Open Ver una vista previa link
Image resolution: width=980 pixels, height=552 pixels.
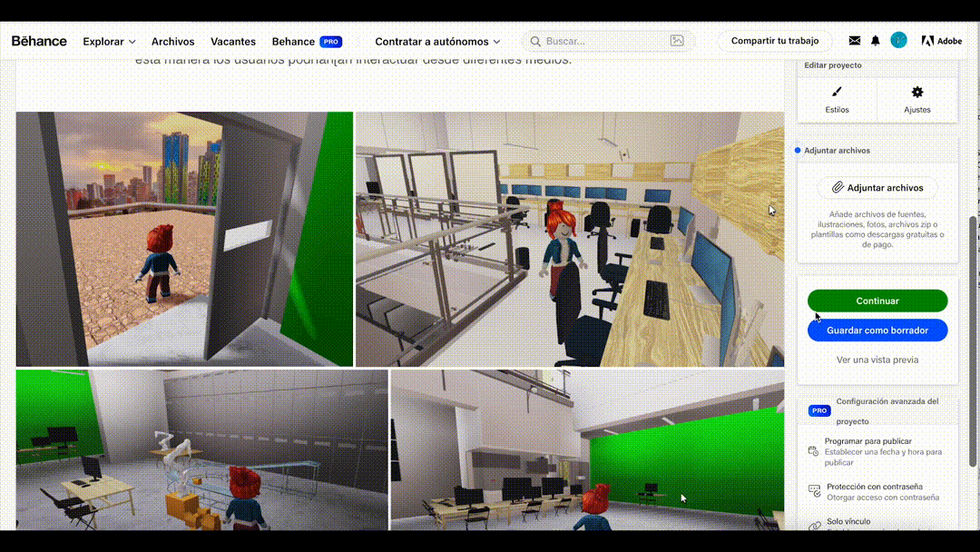[x=877, y=360]
